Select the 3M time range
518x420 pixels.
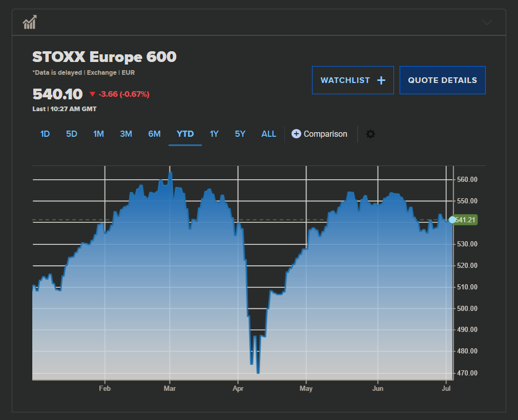[x=126, y=134]
